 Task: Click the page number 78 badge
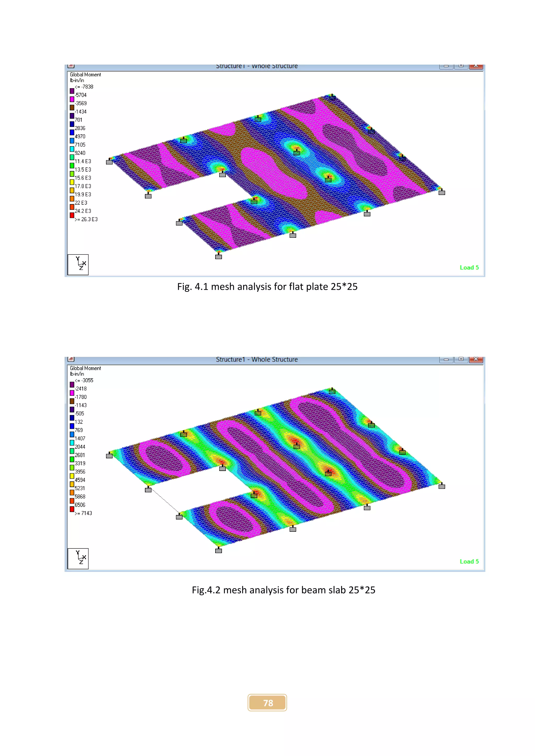(x=267, y=703)
